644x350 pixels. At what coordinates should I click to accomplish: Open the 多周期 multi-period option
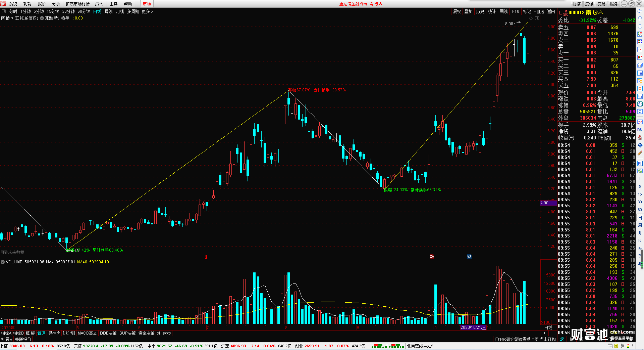[133, 11]
